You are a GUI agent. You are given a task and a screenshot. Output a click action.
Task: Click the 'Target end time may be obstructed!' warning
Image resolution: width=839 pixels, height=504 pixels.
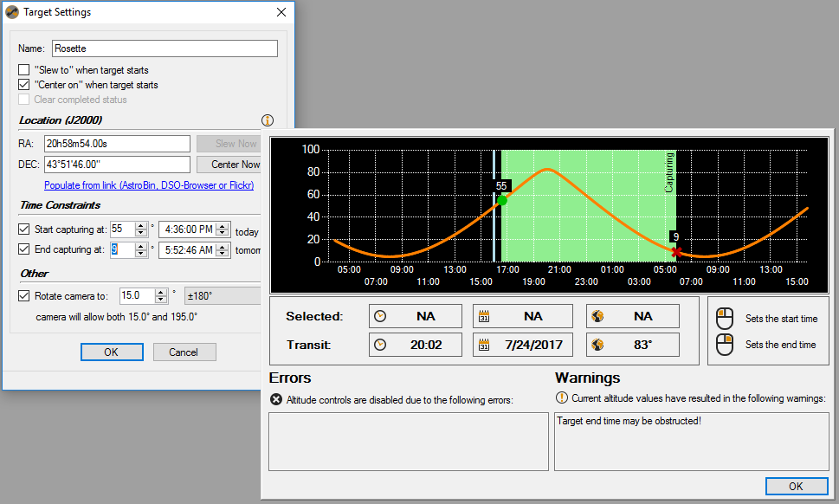[629, 421]
